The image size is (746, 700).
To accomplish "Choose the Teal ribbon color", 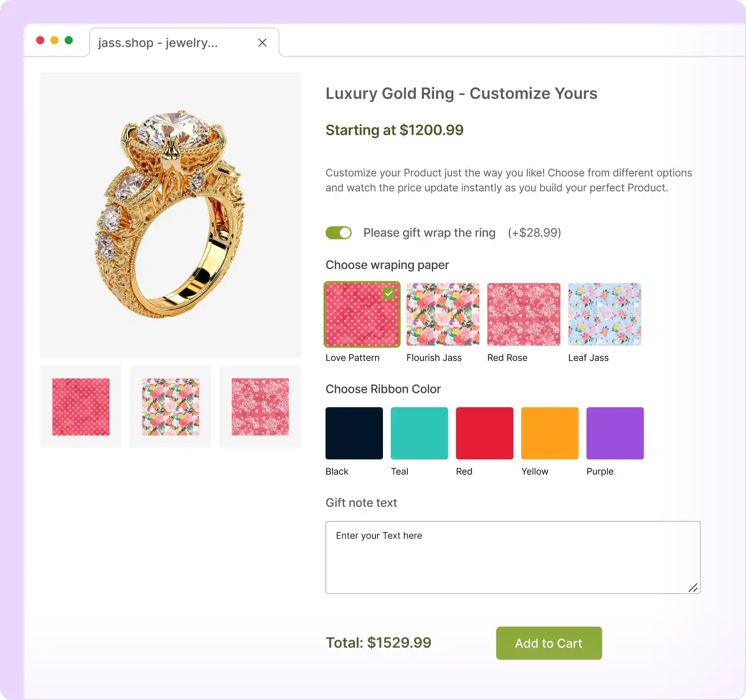I will 419,433.
